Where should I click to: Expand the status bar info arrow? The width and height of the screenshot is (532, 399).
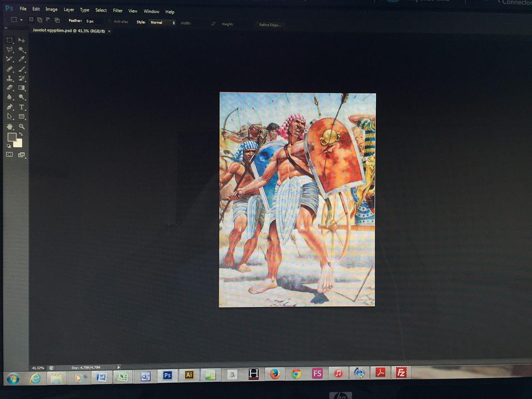pyautogui.click(x=118, y=367)
